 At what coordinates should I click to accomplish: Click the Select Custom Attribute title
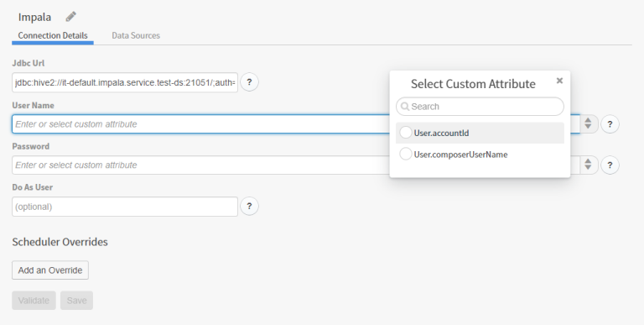click(473, 84)
